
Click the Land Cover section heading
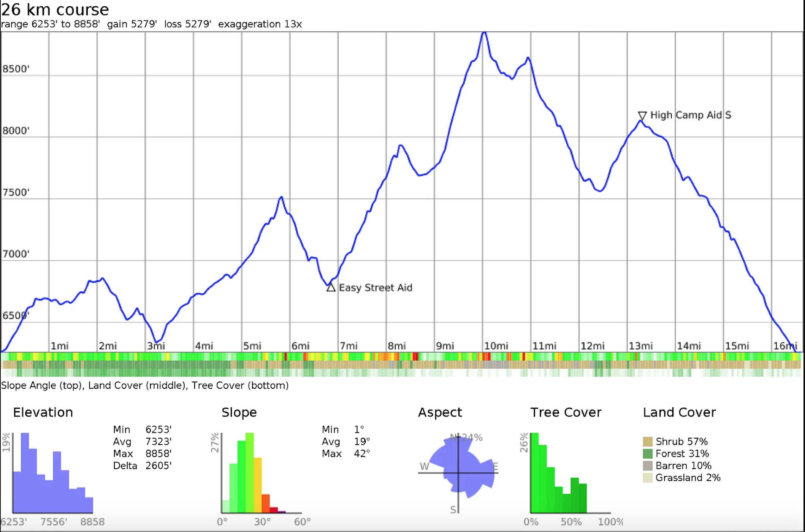[680, 413]
